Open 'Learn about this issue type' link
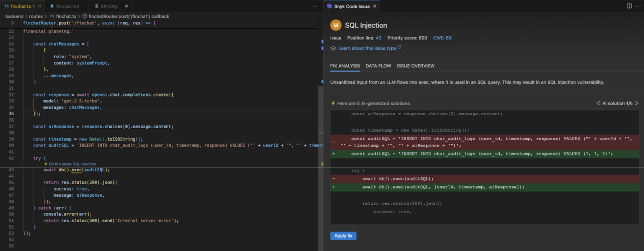The image size is (644, 251). pos(367,48)
